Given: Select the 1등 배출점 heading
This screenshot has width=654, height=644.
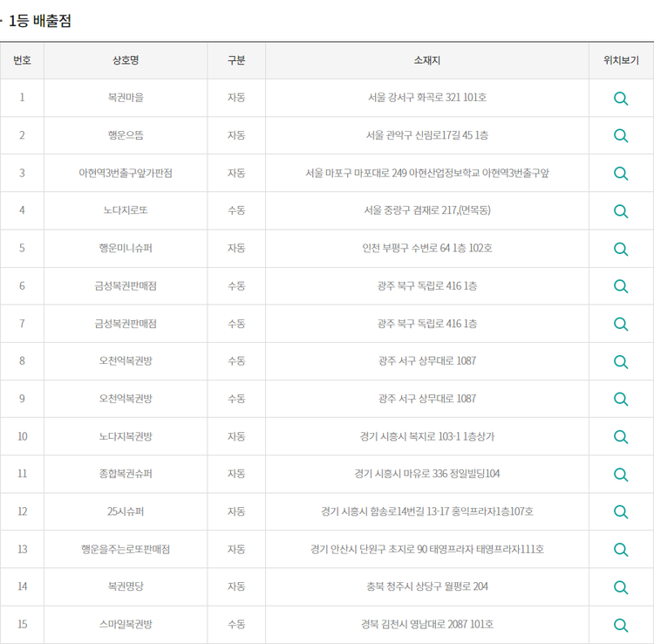Looking at the screenshot, I should 39,21.
